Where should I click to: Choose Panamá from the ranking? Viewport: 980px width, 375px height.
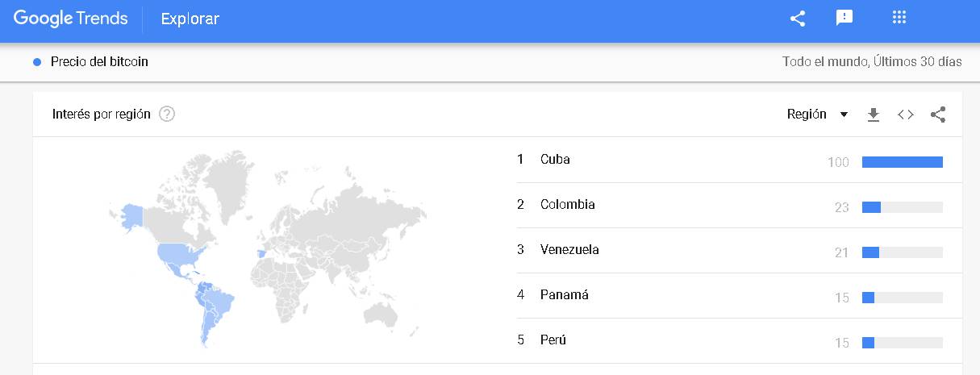click(564, 295)
